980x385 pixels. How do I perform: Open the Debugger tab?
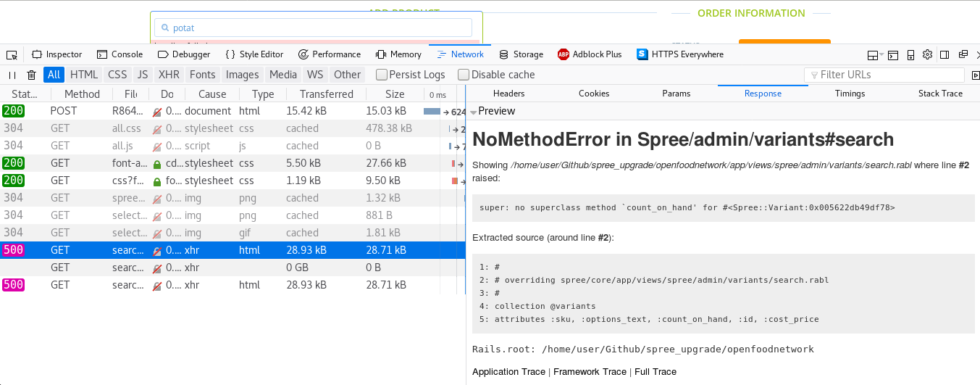click(184, 54)
